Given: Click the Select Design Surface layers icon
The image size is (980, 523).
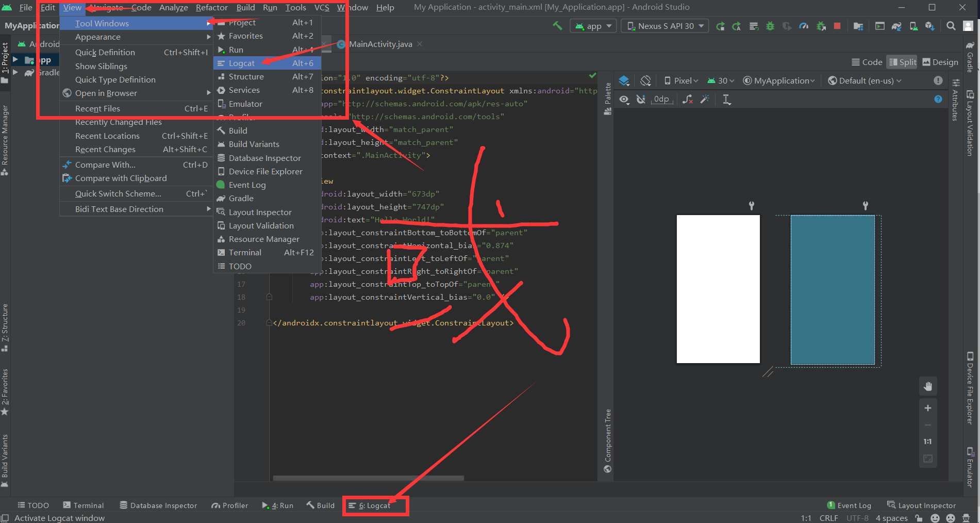Looking at the screenshot, I should click(624, 80).
